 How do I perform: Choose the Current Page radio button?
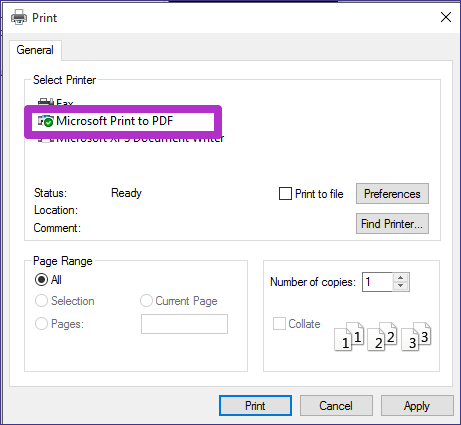coord(146,301)
